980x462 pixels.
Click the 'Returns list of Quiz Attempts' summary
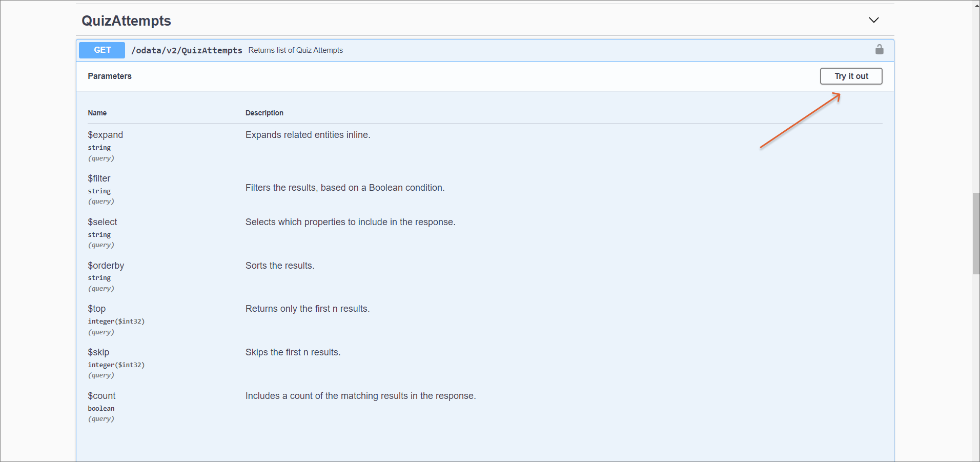tap(295, 50)
